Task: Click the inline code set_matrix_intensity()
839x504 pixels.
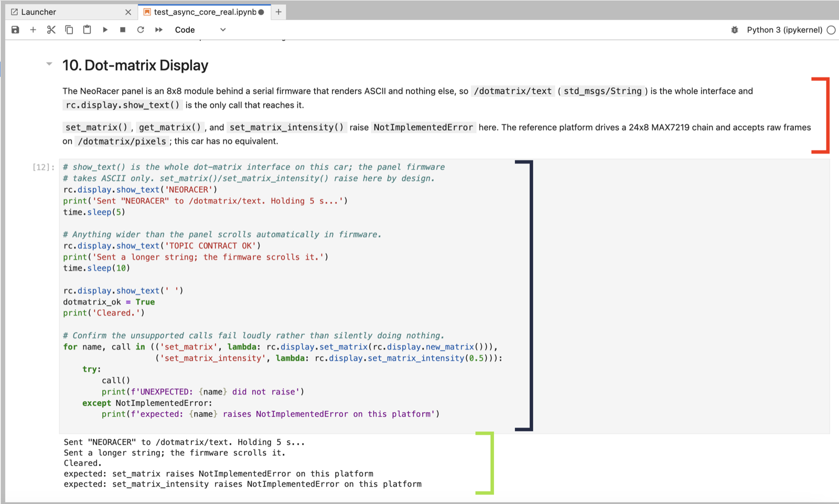Action: tap(287, 127)
